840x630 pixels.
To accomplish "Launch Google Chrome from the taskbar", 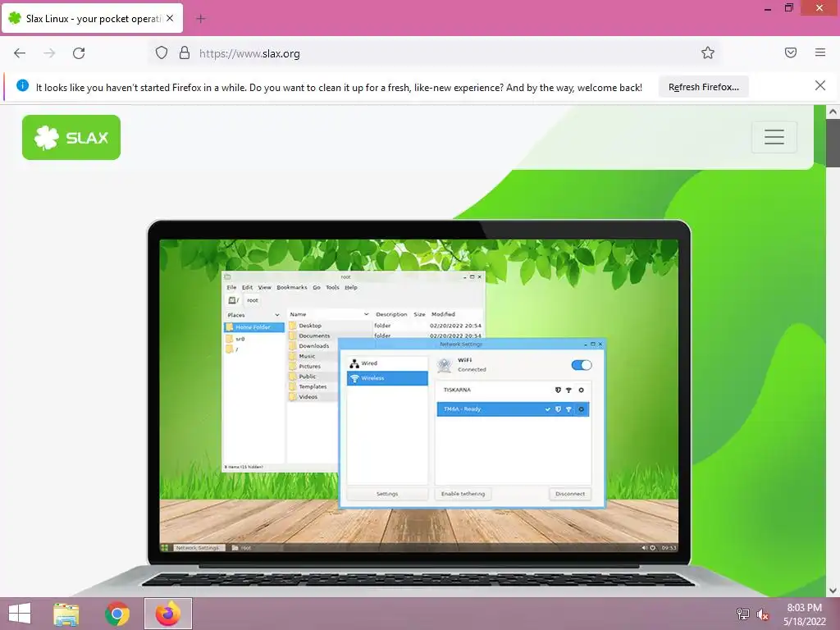I will (117, 614).
